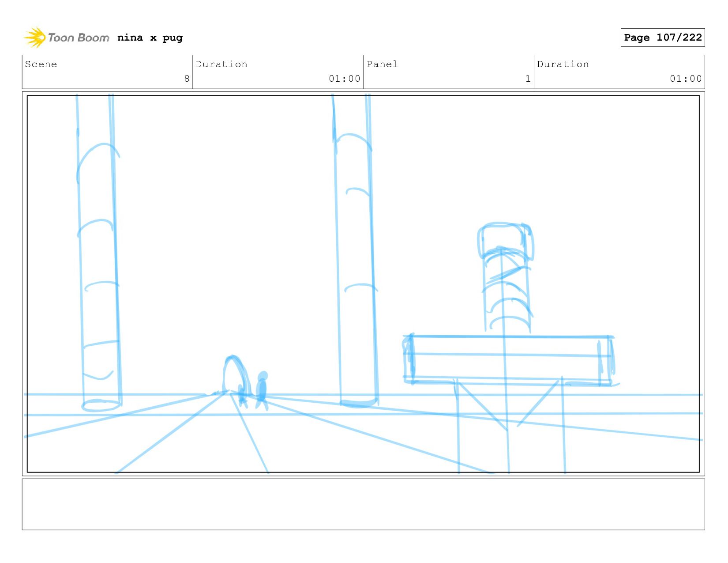Select the Panel number cell showing 1

(449, 72)
